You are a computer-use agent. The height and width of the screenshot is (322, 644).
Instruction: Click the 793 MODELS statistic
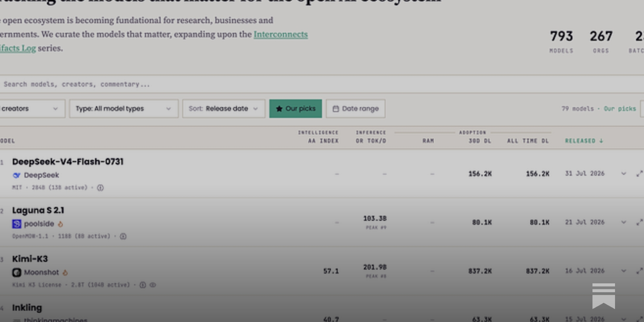[561, 41]
